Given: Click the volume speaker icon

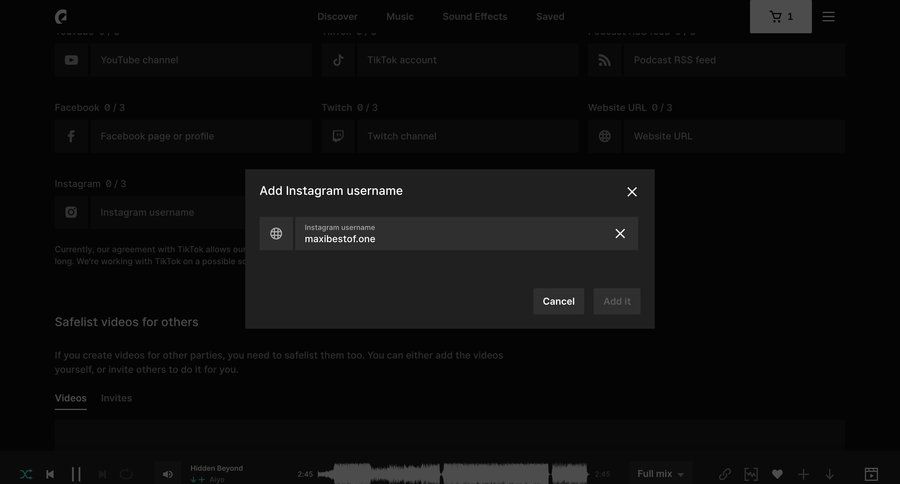Looking at the screenshot, I should (x=168, y=474).
